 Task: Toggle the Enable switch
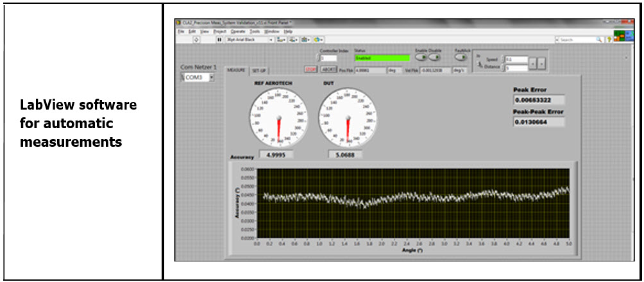421,57
